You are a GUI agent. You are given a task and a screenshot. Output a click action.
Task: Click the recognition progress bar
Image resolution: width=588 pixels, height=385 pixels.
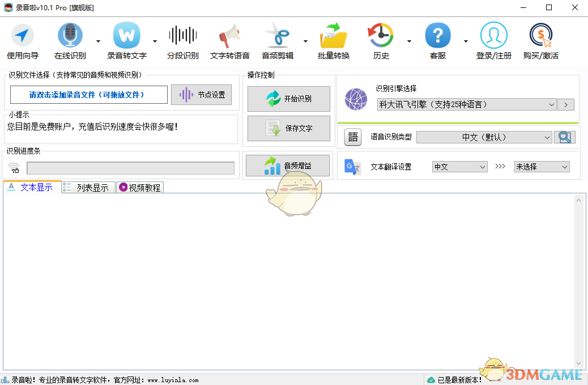(130, 168)
